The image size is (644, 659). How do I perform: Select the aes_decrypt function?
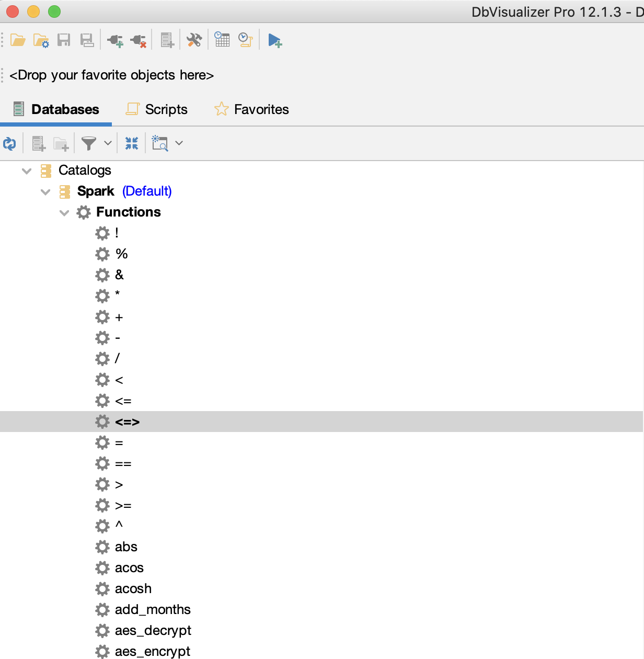pos(153,631)
